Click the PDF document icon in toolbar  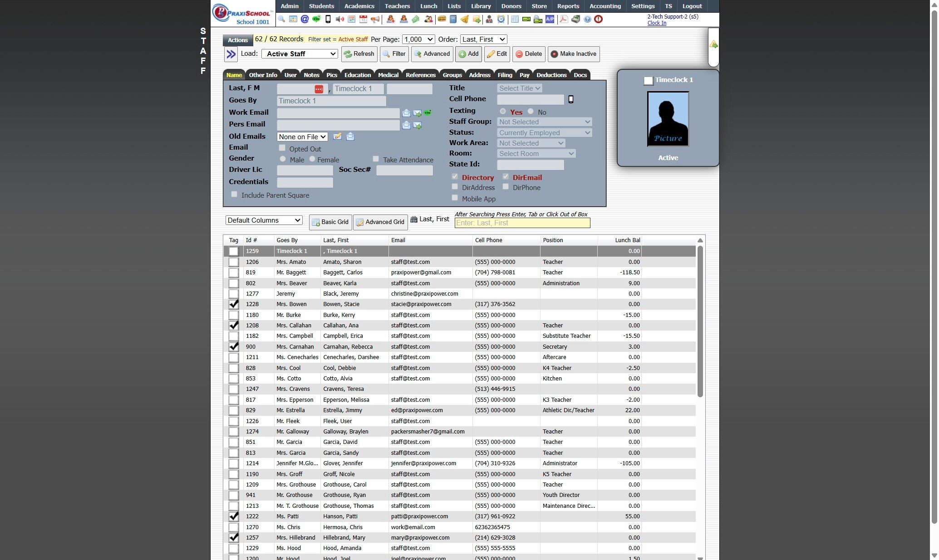(564, 19)
